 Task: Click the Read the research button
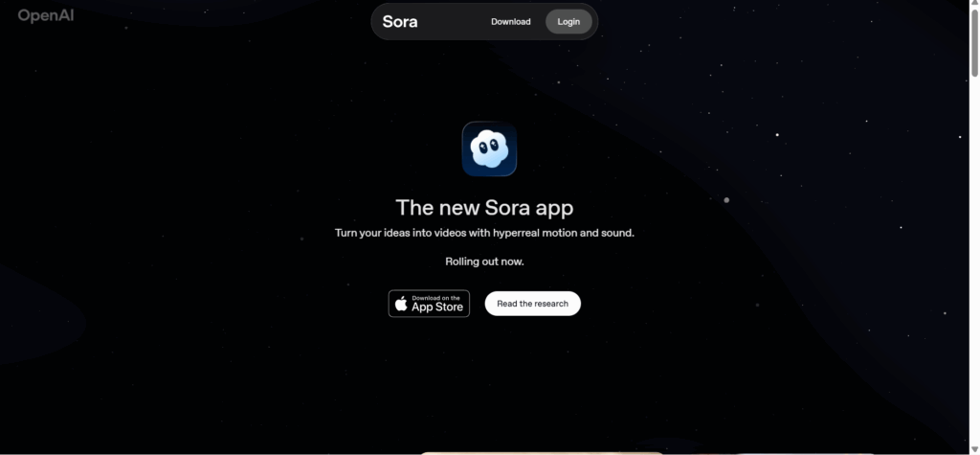tap(532, 304)
